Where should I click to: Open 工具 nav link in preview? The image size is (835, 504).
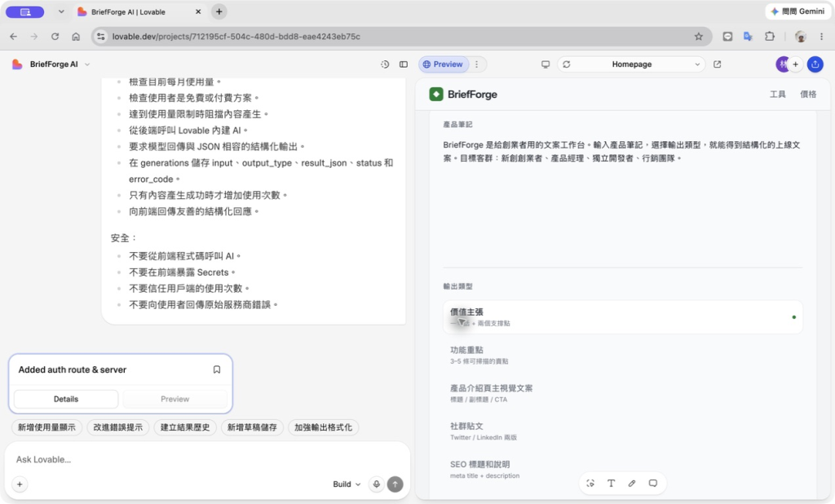pyautogui.click(x=777, y=95)
